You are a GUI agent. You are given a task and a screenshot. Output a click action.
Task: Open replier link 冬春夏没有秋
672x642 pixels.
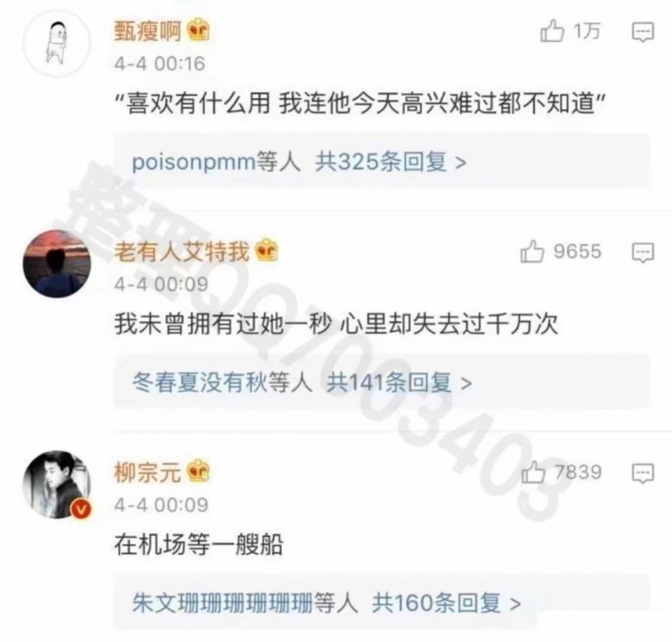coord(200,383)
